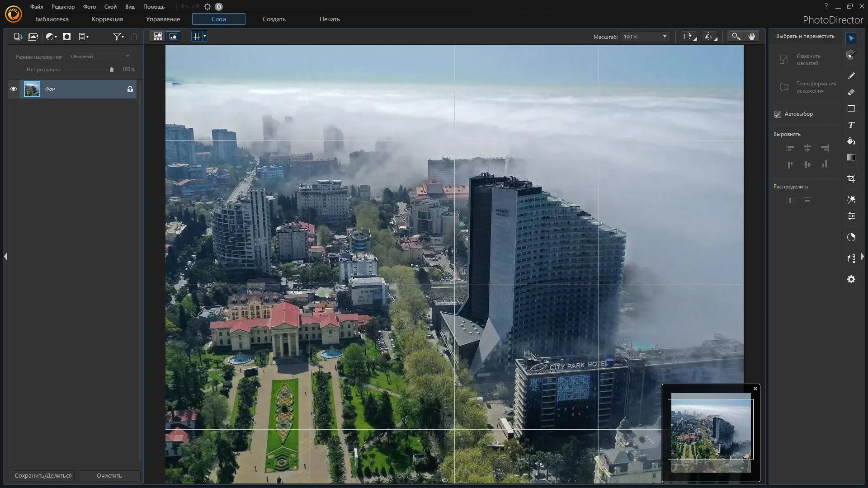868x488 pixels.
Task: Redo the last action
Action: [195, 7]
